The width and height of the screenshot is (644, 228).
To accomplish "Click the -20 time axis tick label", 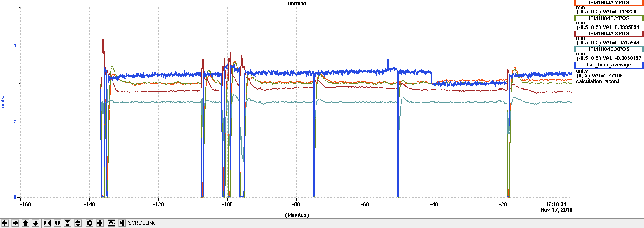I will click(x=503, y=204).
